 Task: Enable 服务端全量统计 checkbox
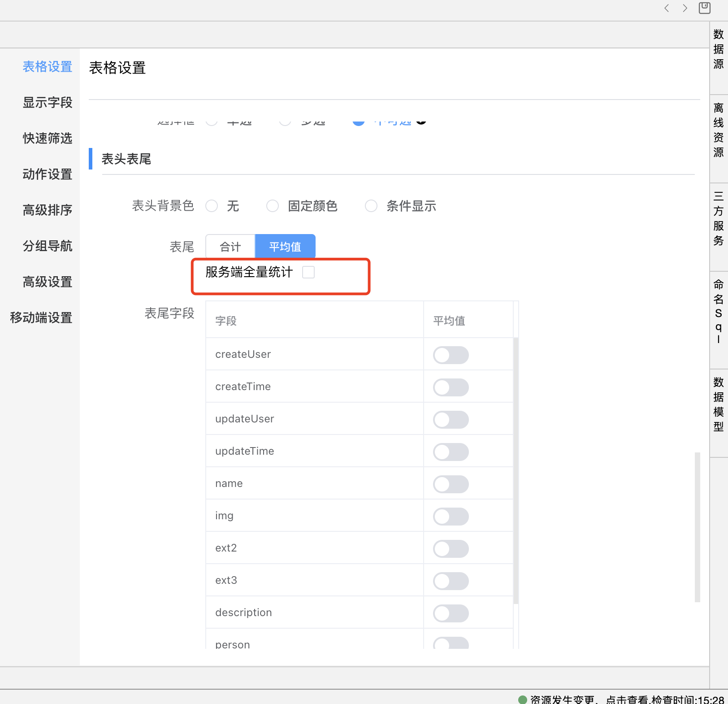click(x=308, y=272)
